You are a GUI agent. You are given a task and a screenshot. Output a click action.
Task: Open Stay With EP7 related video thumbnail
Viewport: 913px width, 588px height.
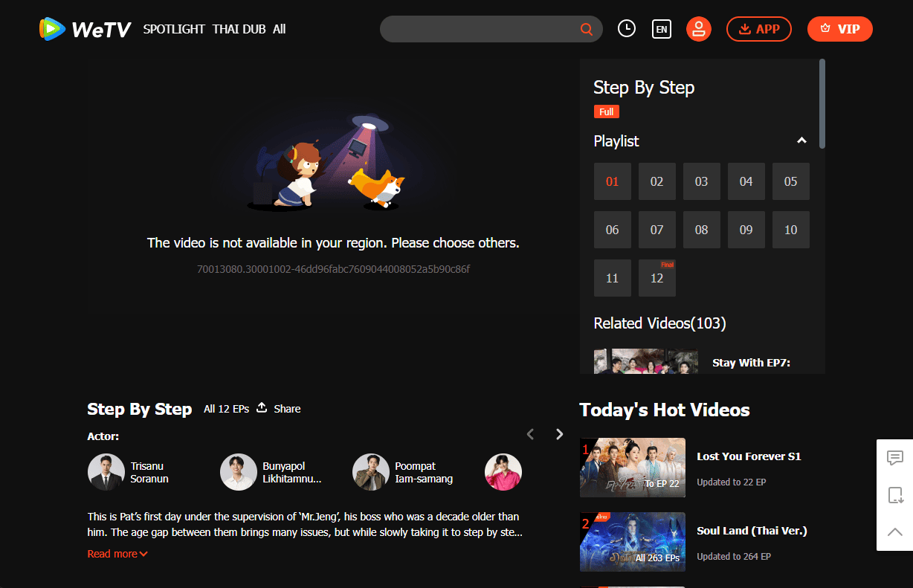(x=646, y=361)
